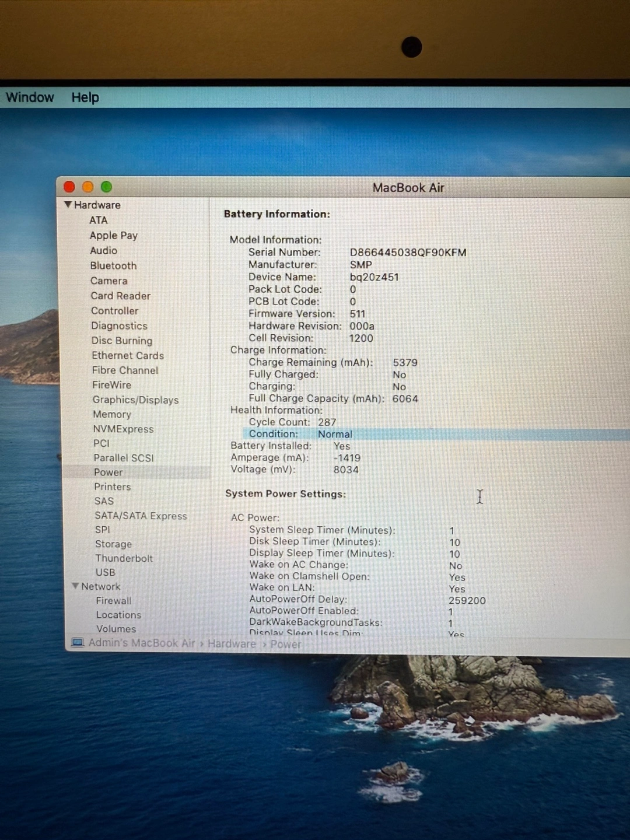Click the Network section label
This screenshot has height=840, width=630.
tap(101, 586)
